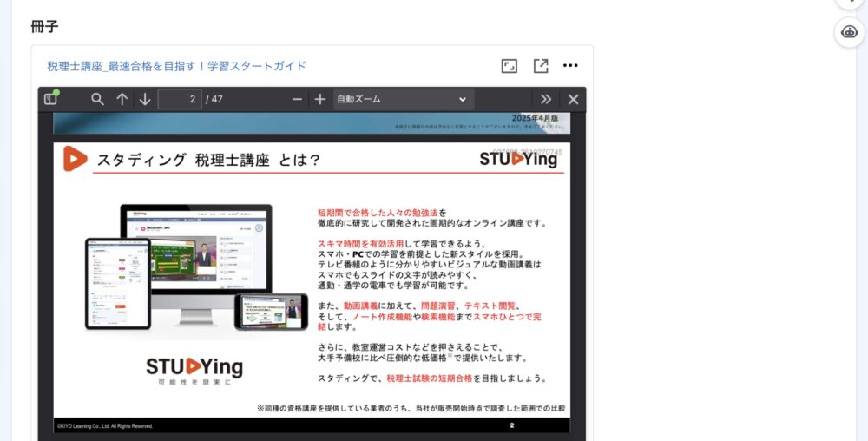This screenshot has width=868, height=441.
Task: Expand the booklet to fullscreen view
Action: [510, 66]
